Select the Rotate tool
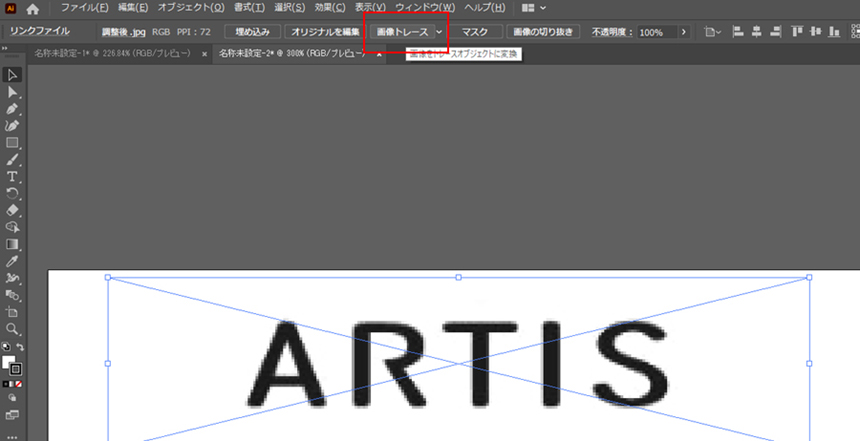 [12, 193]
